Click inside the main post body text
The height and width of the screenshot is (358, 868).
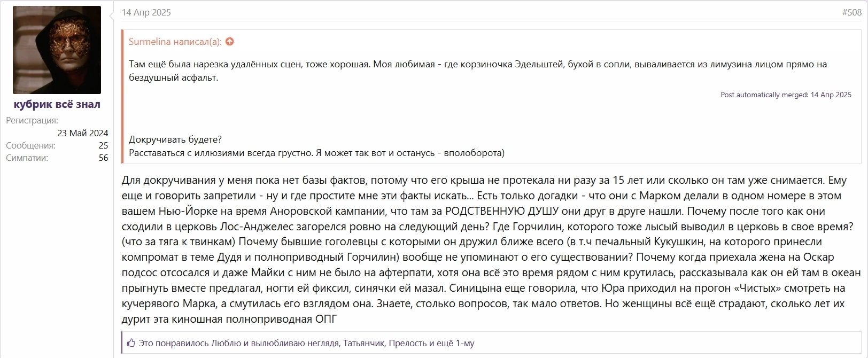[491, 250]
